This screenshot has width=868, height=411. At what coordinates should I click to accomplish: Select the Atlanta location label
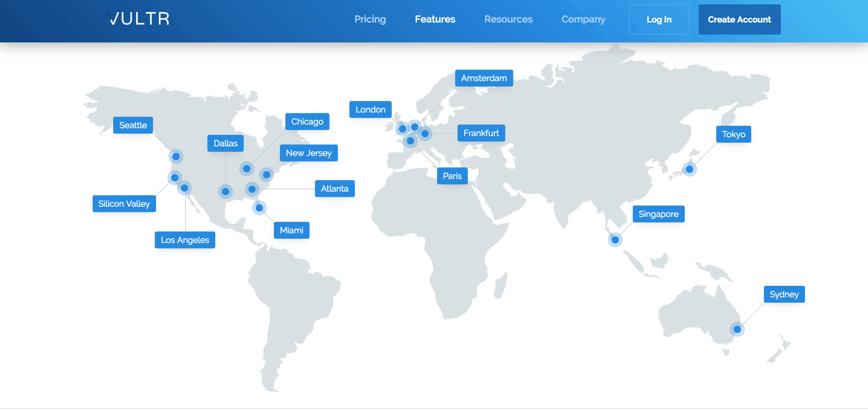click(x=335, y=189)
